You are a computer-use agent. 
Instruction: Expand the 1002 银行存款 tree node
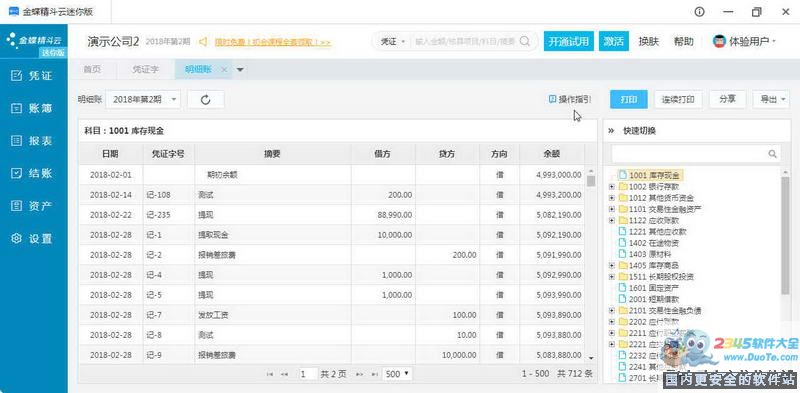pyautogui.click(x=612, y=186)
